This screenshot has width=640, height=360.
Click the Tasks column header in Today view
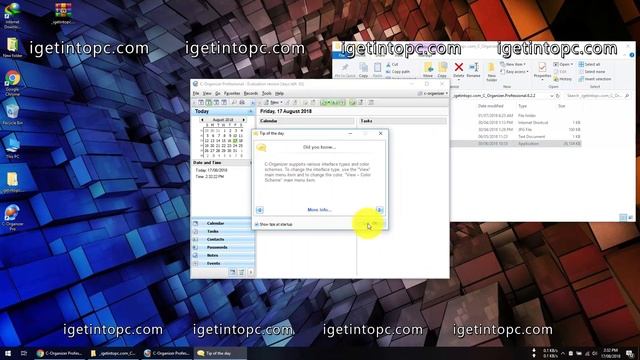click(402, 121)
